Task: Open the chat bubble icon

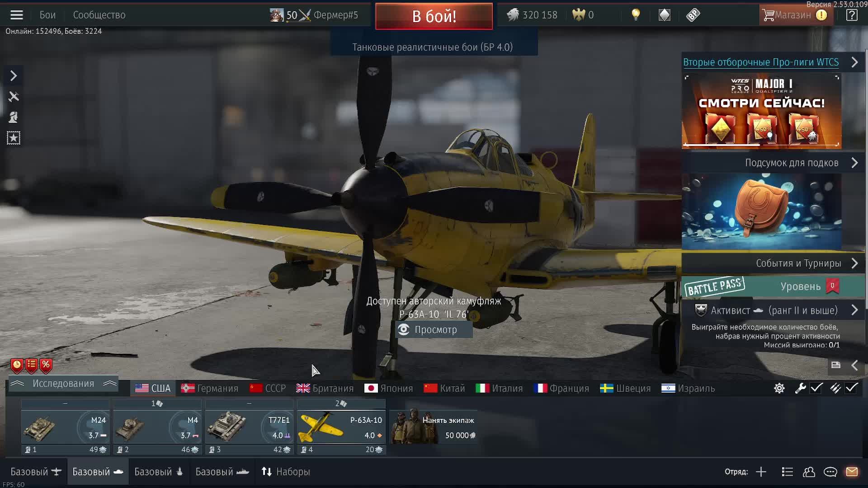Action: pos(830,472)
